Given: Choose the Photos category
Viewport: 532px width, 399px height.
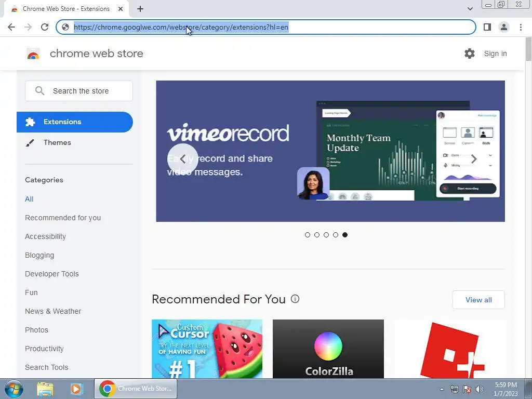Looking at the screenshot, I should [37, 330].
